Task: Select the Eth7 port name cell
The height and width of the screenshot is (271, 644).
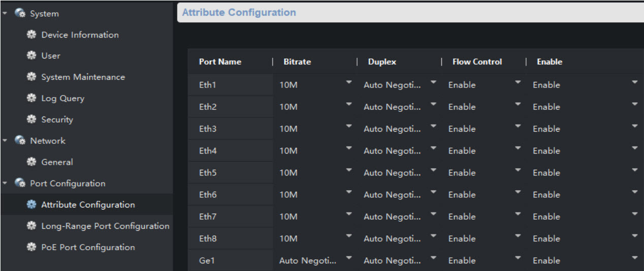Action: coord(208,217)
